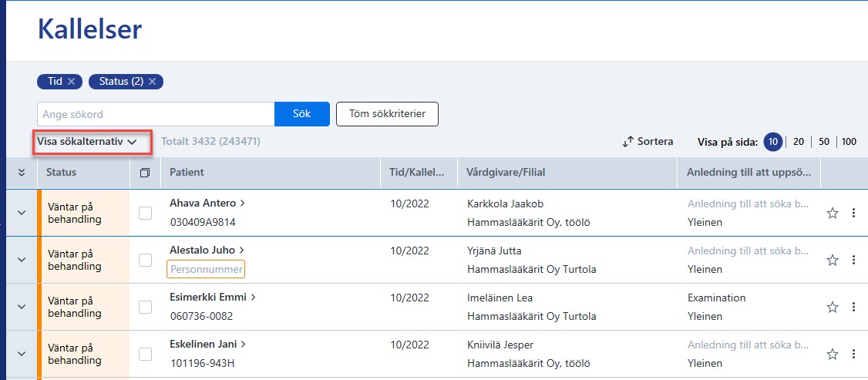This screenshot has width=868, height=380.
Task: Expand the Ahava Antero row
Action: (22, 213)
